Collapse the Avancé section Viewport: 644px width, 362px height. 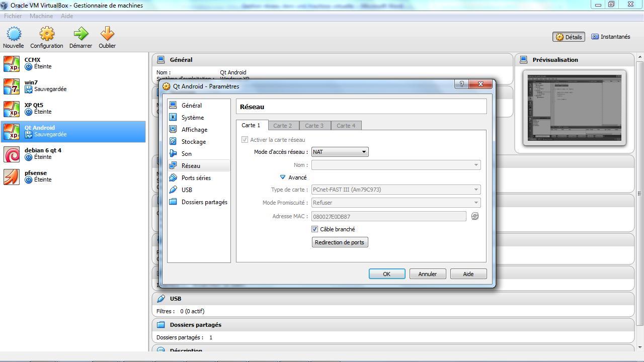coord(283,177)
